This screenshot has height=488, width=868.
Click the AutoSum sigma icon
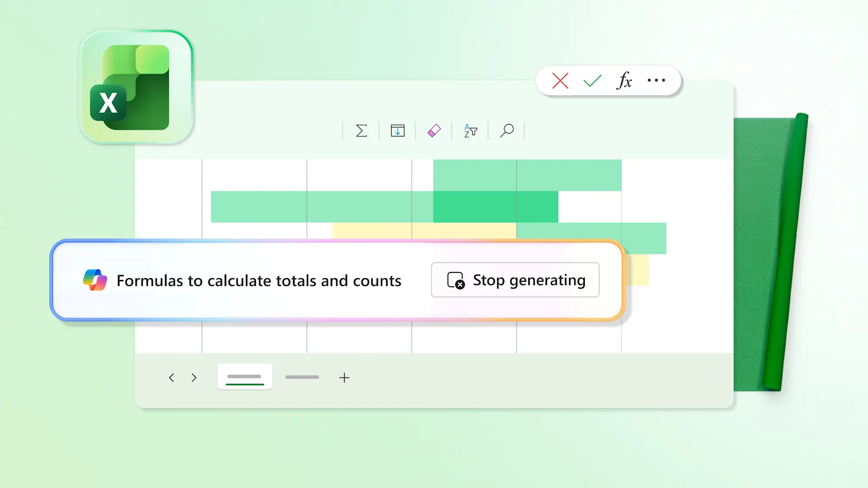tap(361, 130)
